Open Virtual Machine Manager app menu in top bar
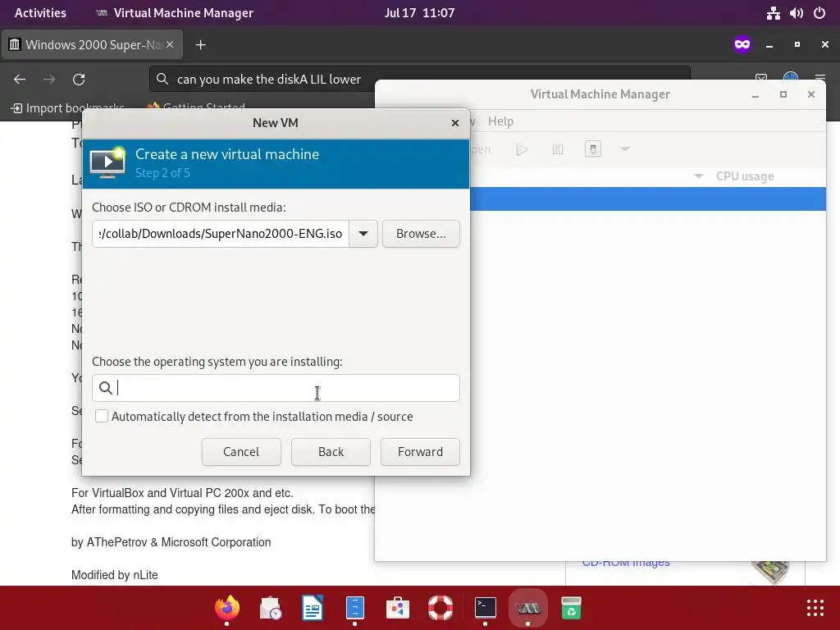Viewport: 840px width, 630px height. 175,13
